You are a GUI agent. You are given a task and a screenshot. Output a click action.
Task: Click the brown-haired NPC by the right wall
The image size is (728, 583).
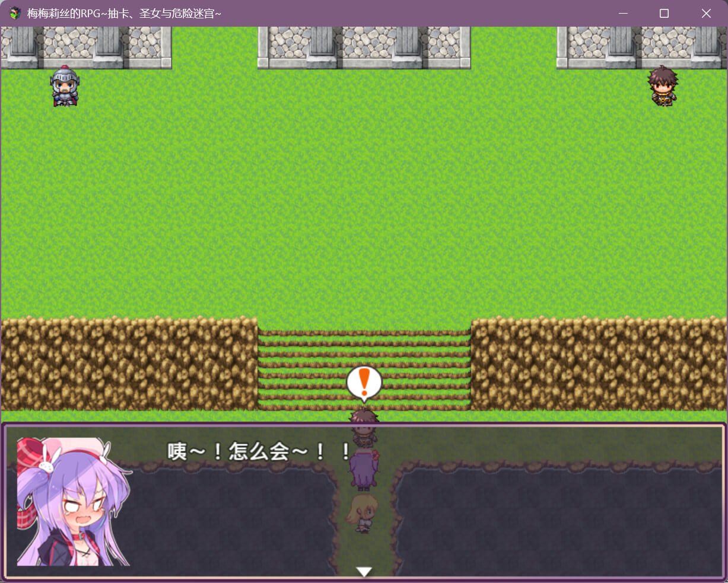(x=662, y=86)
